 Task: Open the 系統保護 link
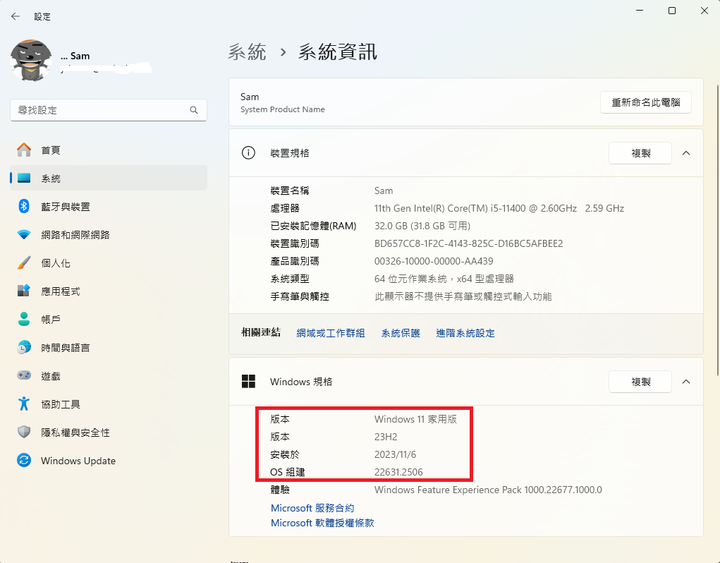click(400, 333)
